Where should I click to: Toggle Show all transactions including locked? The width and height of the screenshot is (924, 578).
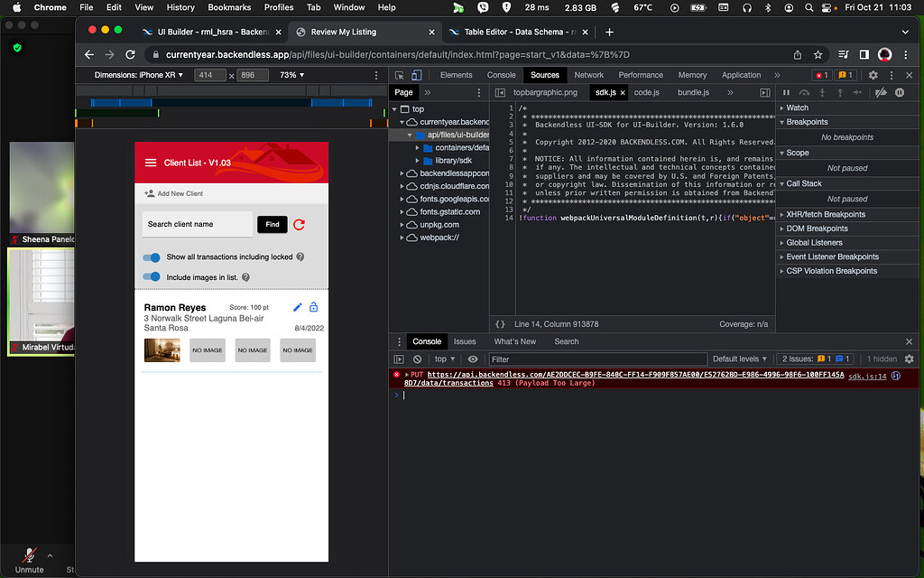tap(152, 257)
